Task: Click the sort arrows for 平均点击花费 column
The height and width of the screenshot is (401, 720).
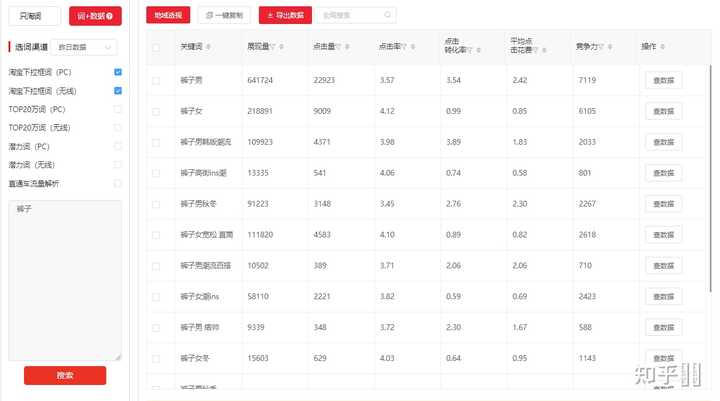Action: point(544,50)
